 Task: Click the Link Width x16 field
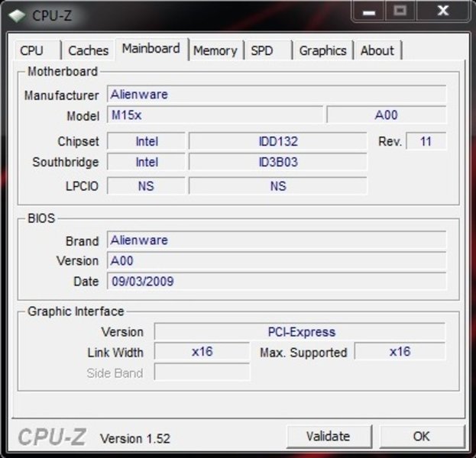pyautogui.click(x=202, y=352)
